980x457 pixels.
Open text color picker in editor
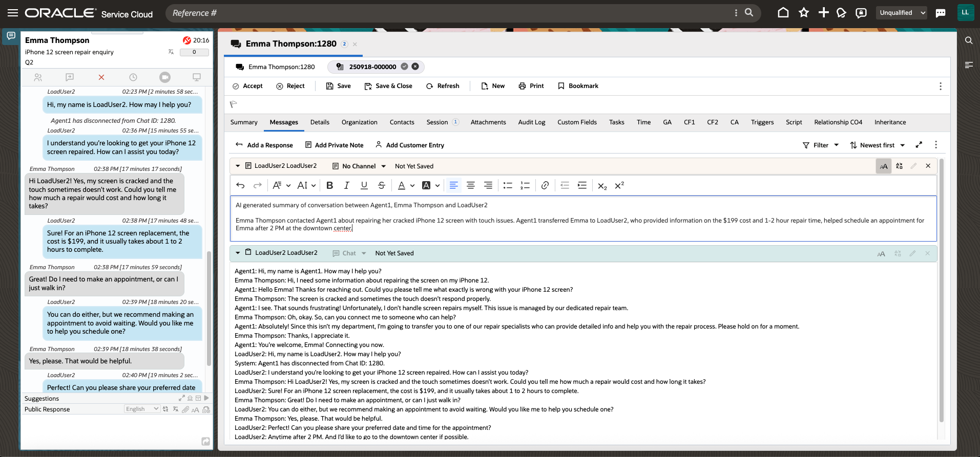click(406, 185)
